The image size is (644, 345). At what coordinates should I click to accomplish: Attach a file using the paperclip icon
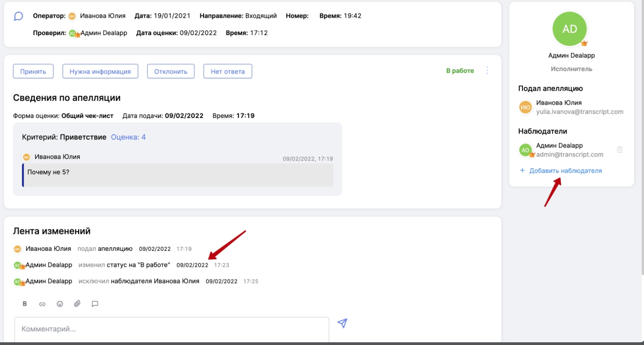tap(77, 304)
